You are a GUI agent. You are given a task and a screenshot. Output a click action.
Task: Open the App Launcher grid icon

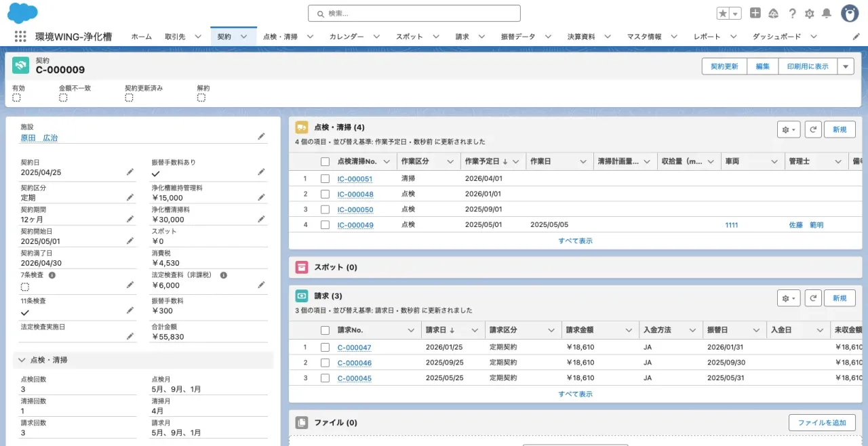(x=20, y=37)
